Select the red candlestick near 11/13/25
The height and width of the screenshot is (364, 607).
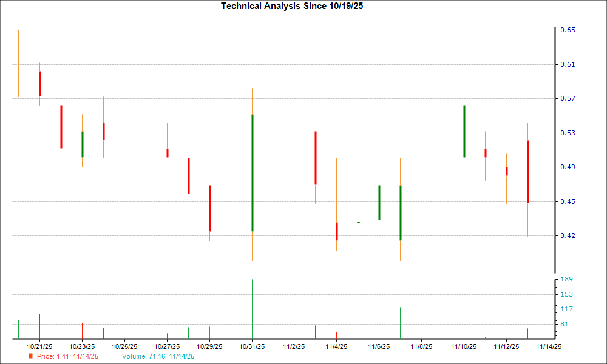[529, 170]
